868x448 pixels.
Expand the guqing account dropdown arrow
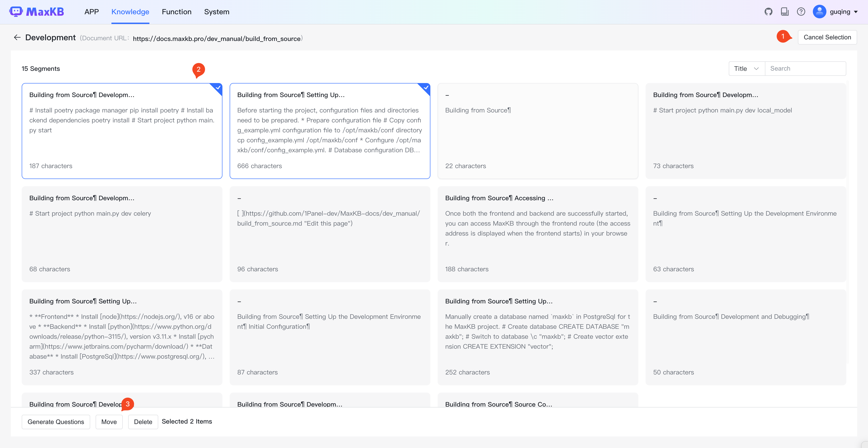(x=856, y=12)
